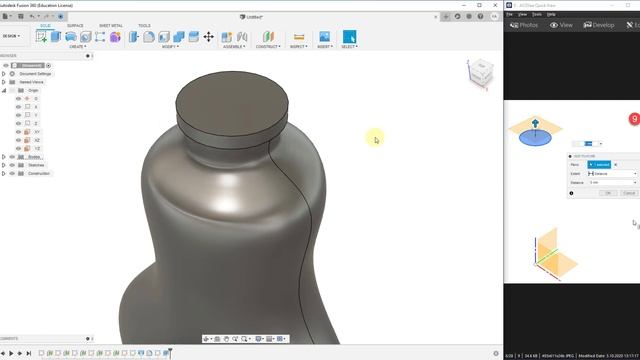The image size is (640, 360).
Task: Switch to the Tools tab
Action: [144, 25]
